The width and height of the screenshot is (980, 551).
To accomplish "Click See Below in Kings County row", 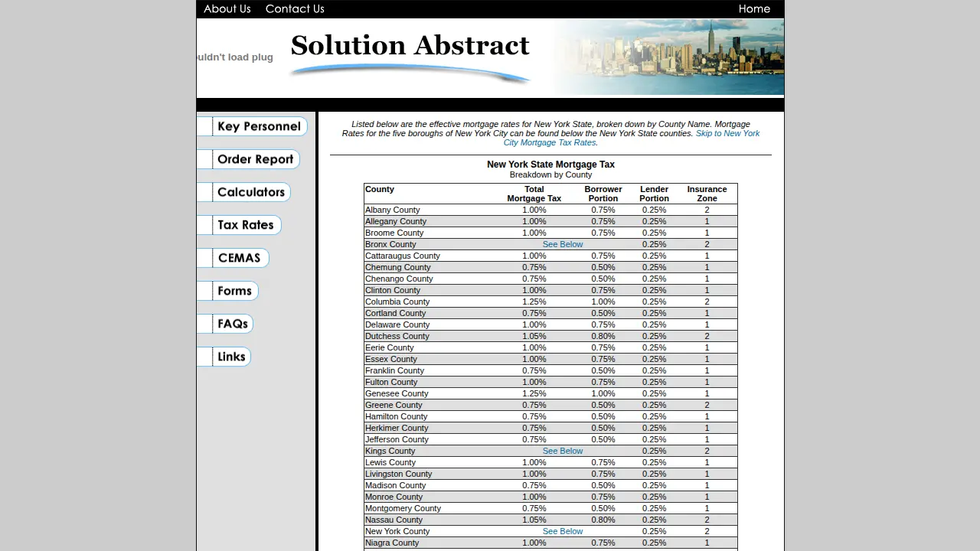I will [x=563, y=451].
